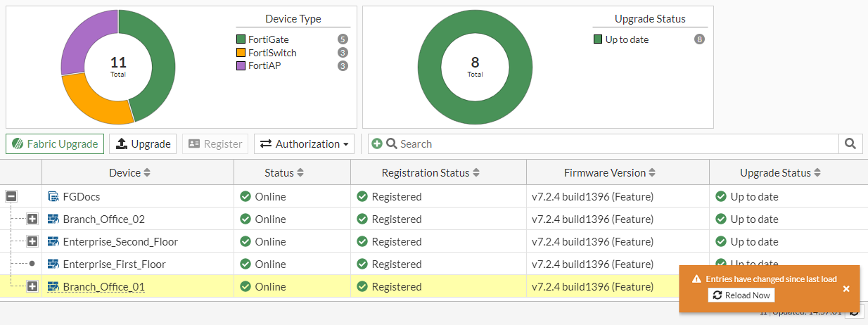
Task: Click the Enterprise_First_Floor FortiGate device icon
Action: pos(53,265)
